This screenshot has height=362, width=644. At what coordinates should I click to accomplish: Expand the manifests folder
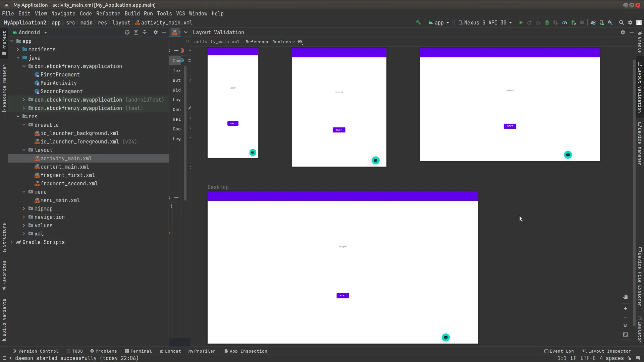[x=18, y=49]
